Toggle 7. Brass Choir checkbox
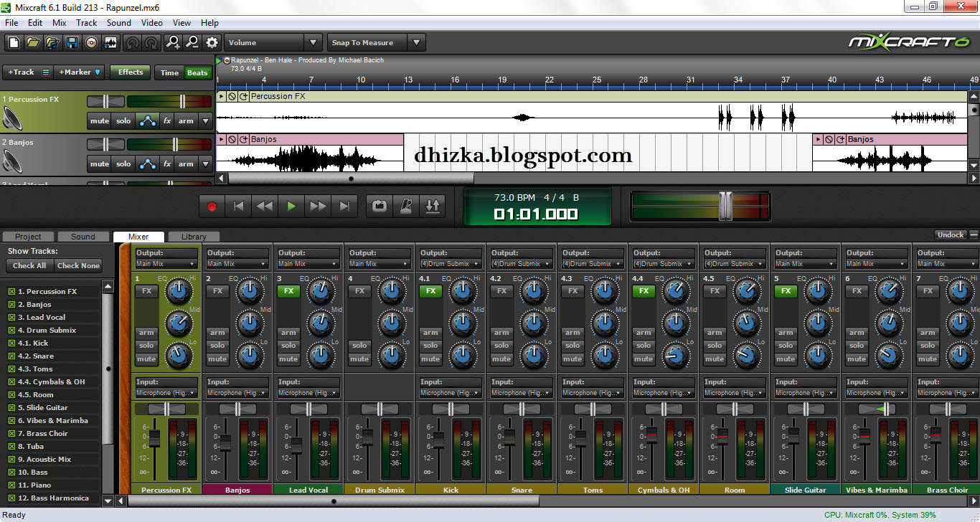Viewport: 980px width, 522px height. click(11, 434)
